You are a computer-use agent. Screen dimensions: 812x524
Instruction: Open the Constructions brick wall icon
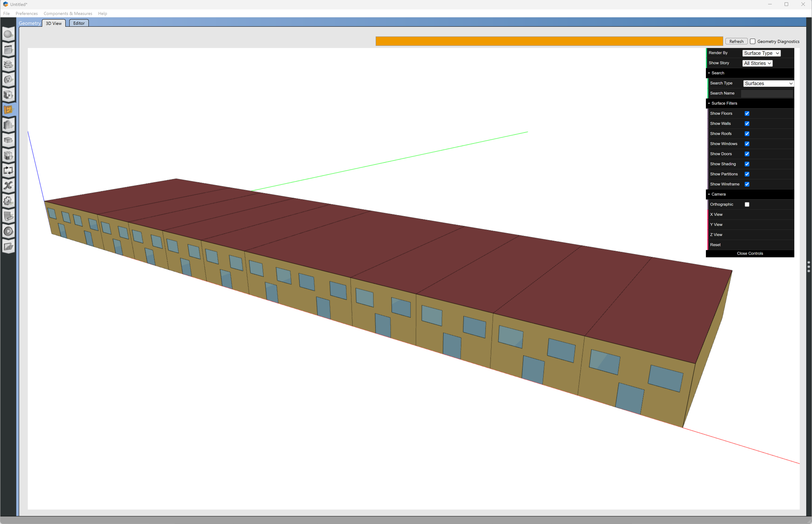tap(8, 64)
